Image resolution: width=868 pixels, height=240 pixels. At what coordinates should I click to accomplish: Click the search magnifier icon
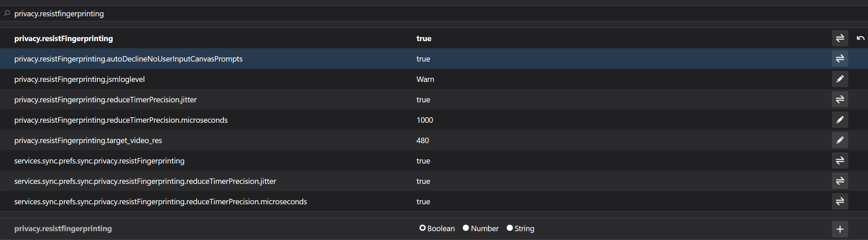click(x=7, y=14)
